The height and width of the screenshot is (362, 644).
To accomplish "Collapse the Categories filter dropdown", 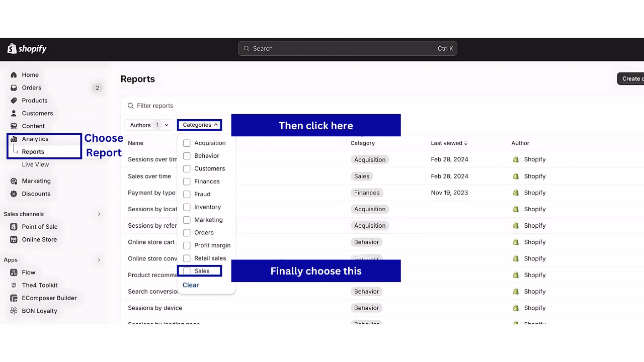I will 200,125.
